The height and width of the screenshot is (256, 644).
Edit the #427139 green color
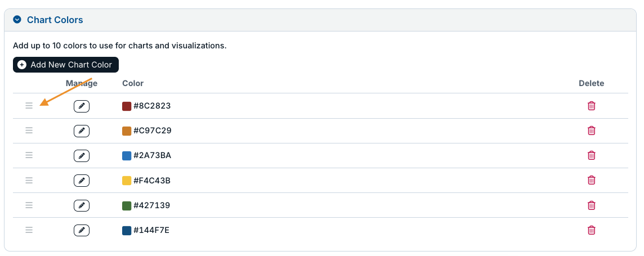coord(81,205)
